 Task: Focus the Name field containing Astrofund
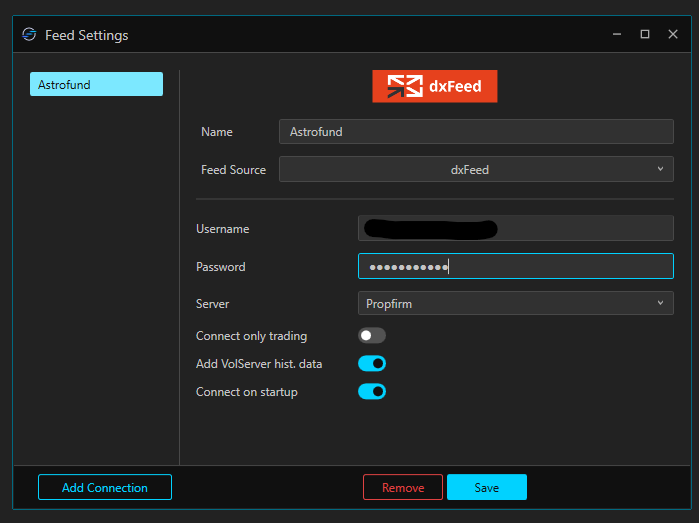[x=475, y=132]
